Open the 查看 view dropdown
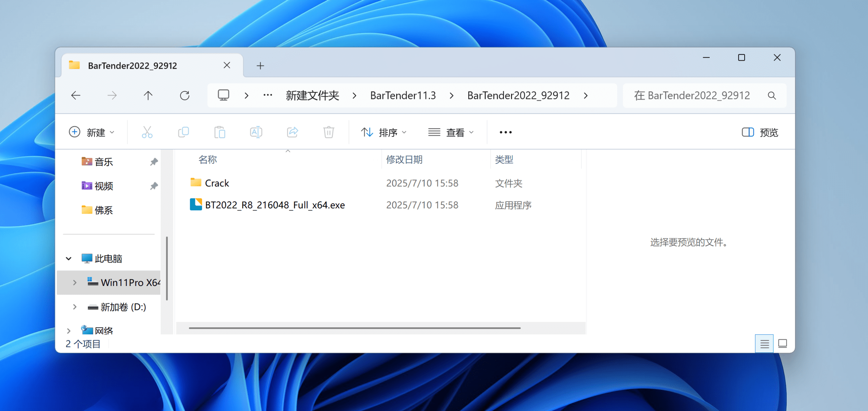The height and width of the screenshot is (411, 868). click(x=451, y=132)
